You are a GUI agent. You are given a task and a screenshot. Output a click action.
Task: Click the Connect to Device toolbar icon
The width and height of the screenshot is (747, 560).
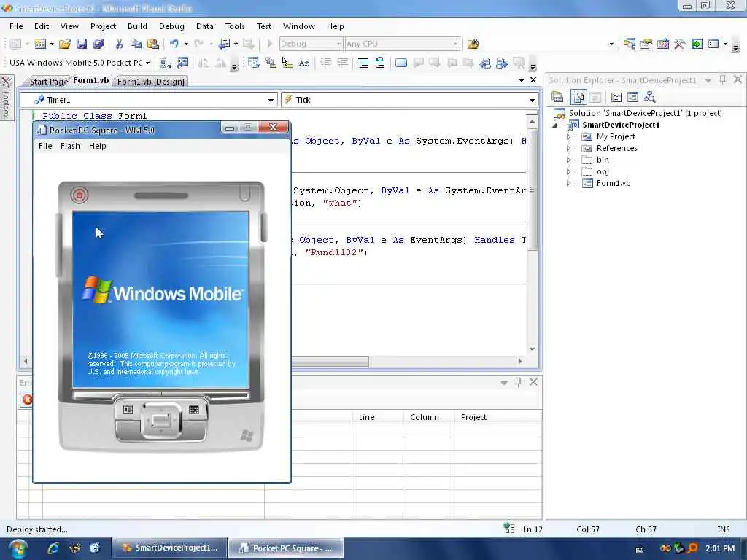coord(166,63)
